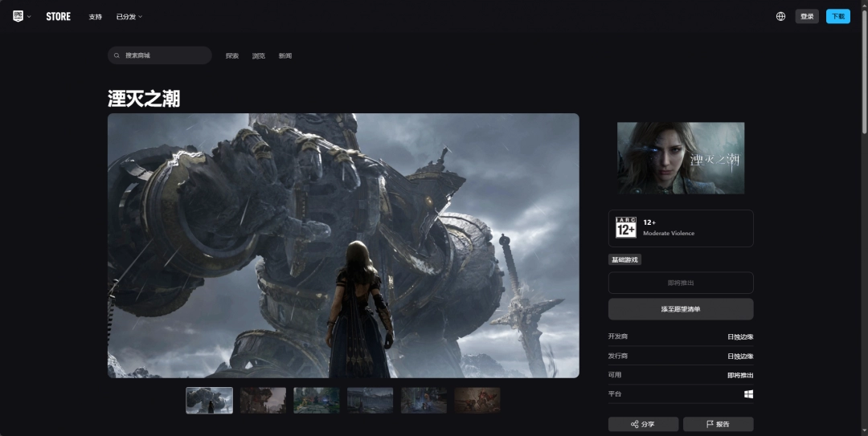Screen dimensions: 868x436
Task: Open the 支持 menu item
Action: (96, 17)
